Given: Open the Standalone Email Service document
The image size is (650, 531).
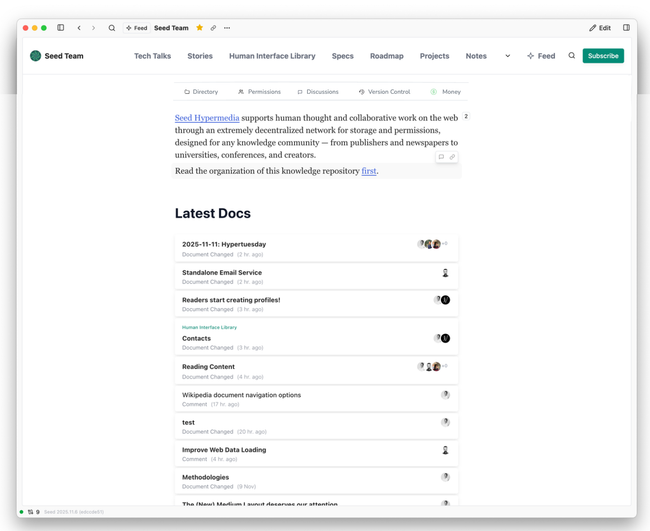Looking at the screenshot, I should coord(222,272).
